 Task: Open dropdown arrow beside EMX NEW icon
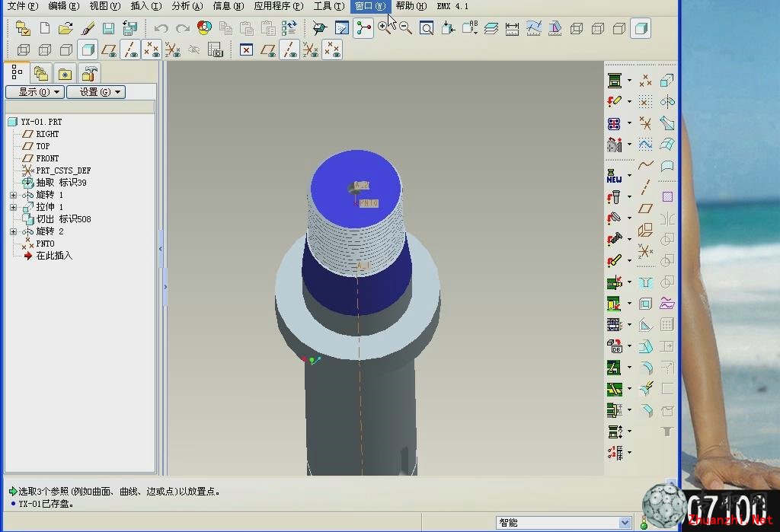point(630,176)
